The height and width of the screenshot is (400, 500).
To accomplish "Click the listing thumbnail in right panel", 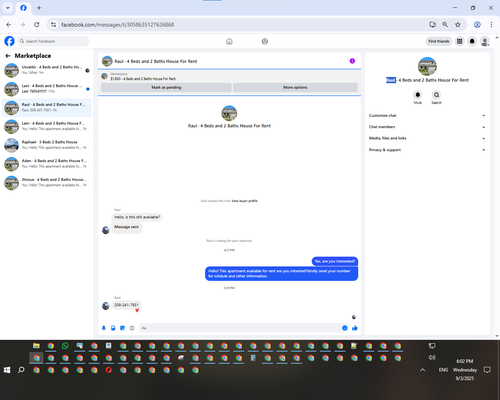I will [x=427, y=66].
